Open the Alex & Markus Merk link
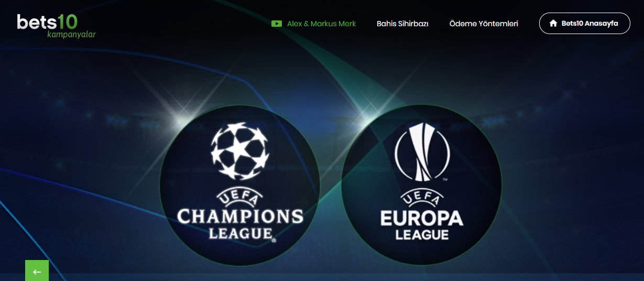 (321, 24)
